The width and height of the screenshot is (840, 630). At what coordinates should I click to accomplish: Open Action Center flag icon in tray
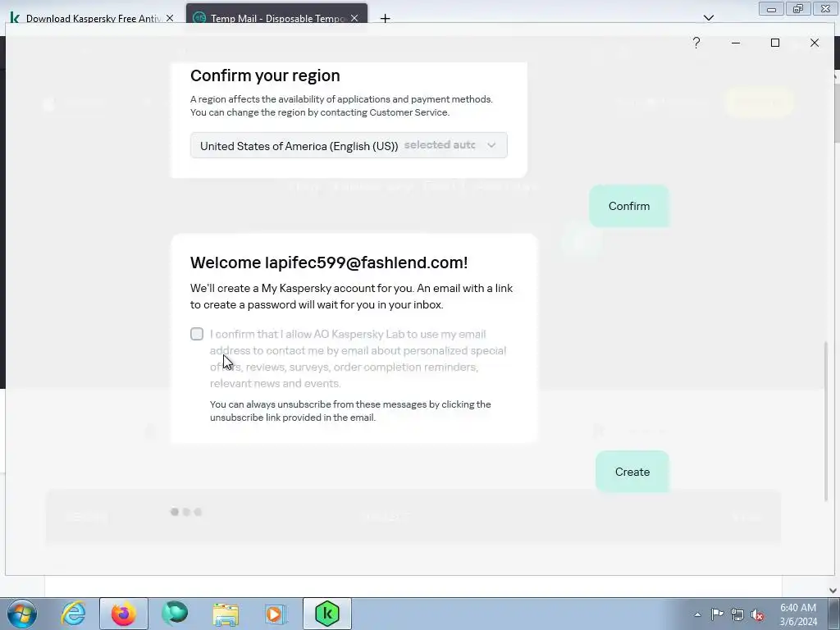click(x=717, y=614)
